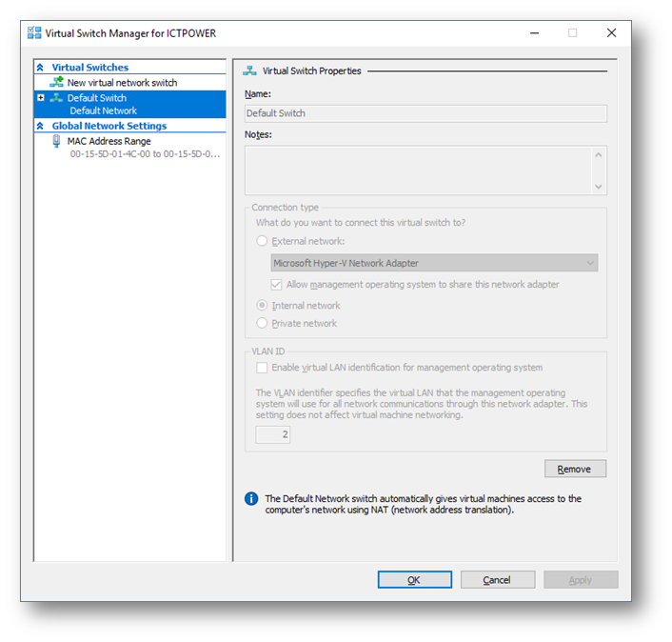Image resolution: width=672 pixels, height=642 pixels.
Task: Click the MAC range 00-15-5D-01-4C-00 text
Action: pyautogui.click(x=145, y=154)
